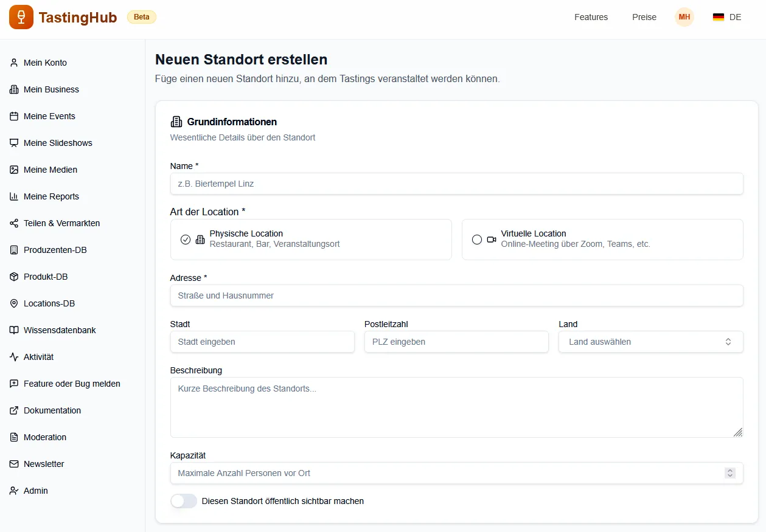Image resolution: width=766 pixels, height=532 pixels.
Task: Enable the public visibility toggle for Standort
Action: point(184,501)
